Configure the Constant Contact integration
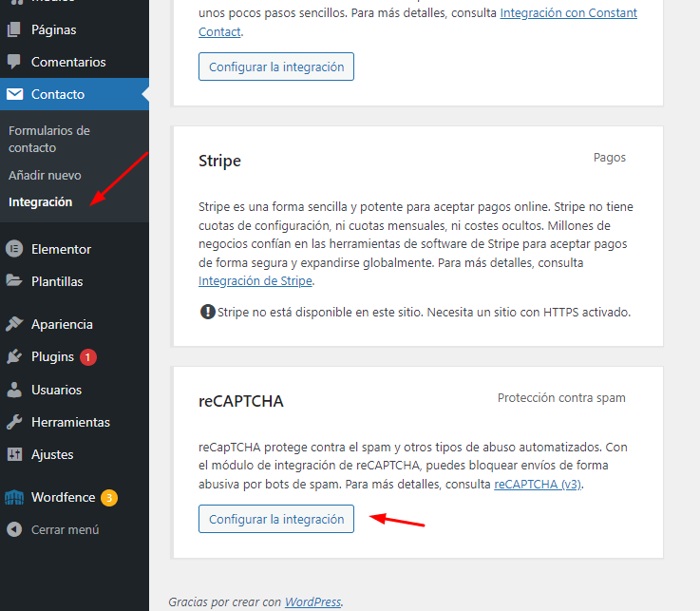Image resolution: width=700 pixels, height=611 pixels. (276, 67)
